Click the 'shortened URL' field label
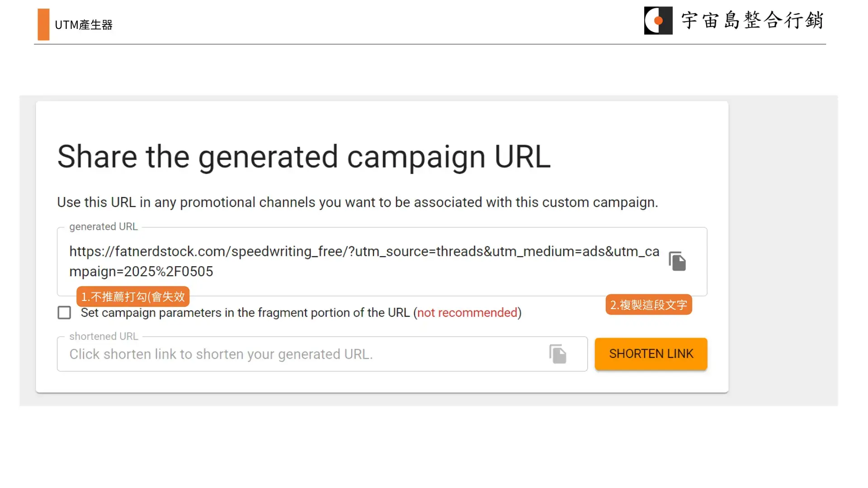This screenshot has width=868, height=488. tap(104, 337)
